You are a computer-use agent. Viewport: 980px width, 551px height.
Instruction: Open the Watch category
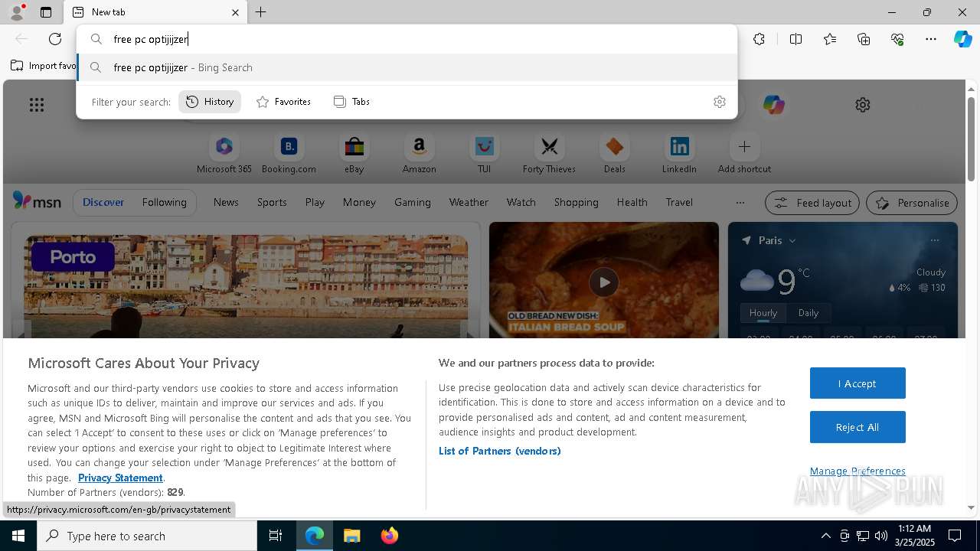point(521,202)
